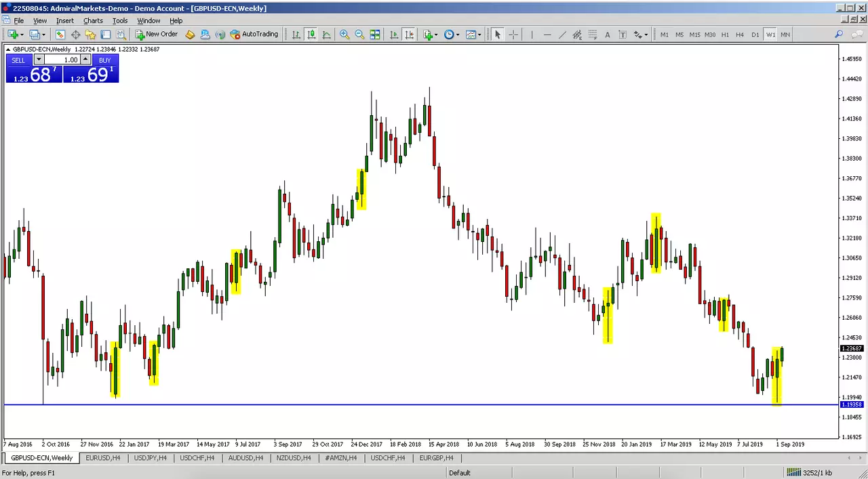Open the Navigator star folder icon

click(x=90, y=35)
